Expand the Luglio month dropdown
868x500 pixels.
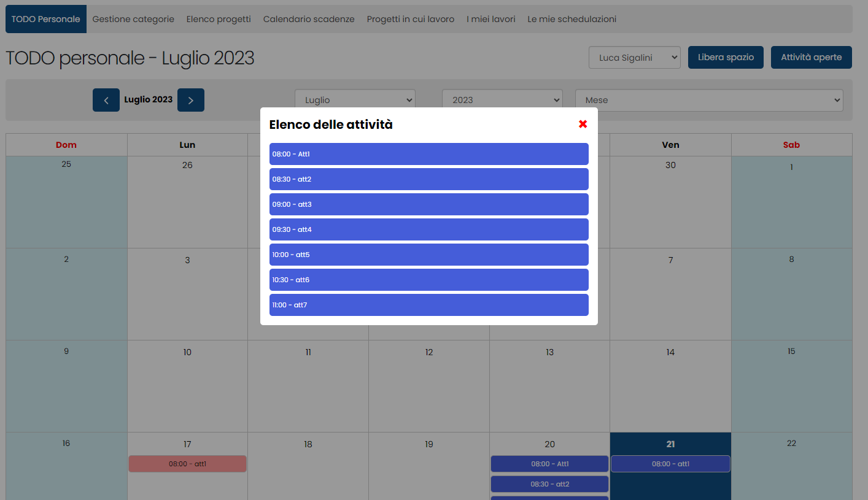pyautogui.click(x=355, y=100)
